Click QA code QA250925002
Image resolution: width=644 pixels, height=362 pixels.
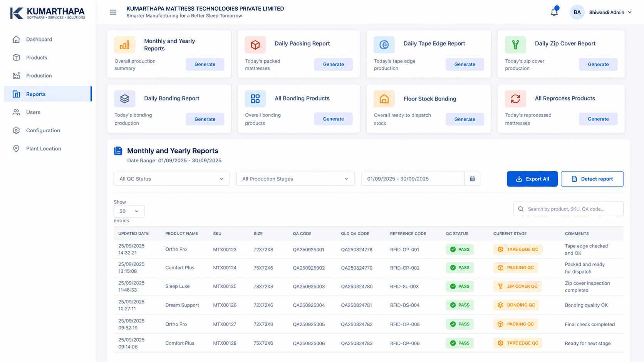click(x=309, y=268)
